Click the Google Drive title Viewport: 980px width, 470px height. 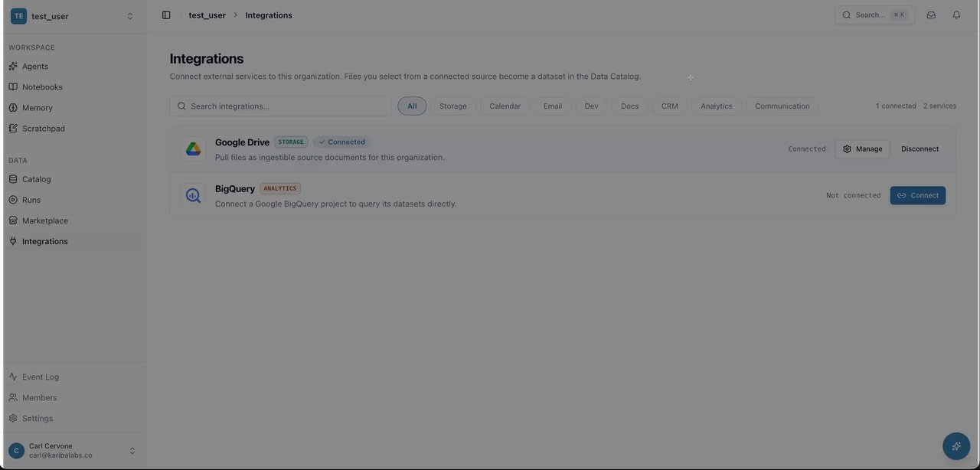point(242,142)
